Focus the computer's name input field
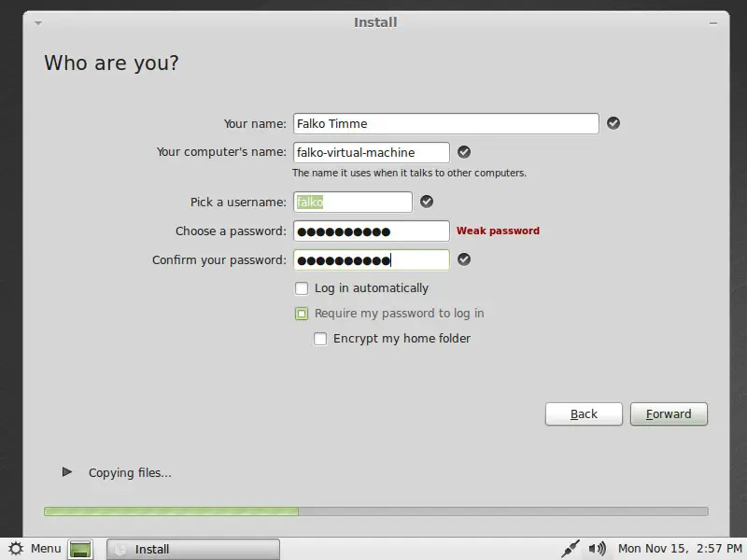The width and height of the screenshot is (747, 560). [371, 152]
